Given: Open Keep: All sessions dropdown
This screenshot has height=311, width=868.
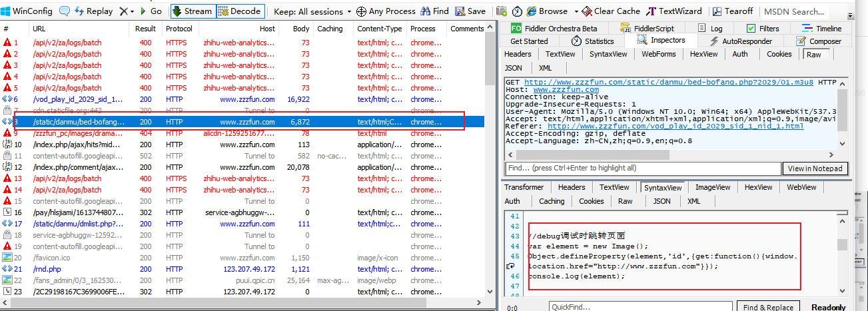Looking at the screenshot, I should pos(312,11).
